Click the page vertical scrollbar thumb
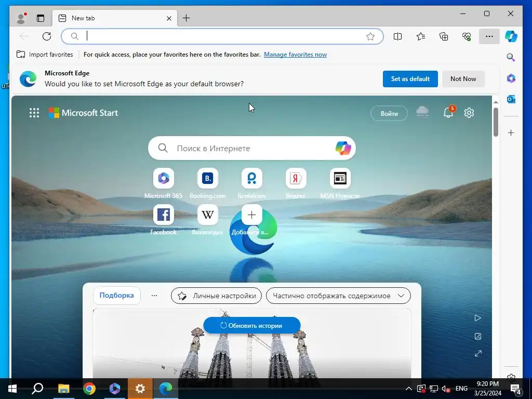The image size is (532, 399). click(496, 122)
